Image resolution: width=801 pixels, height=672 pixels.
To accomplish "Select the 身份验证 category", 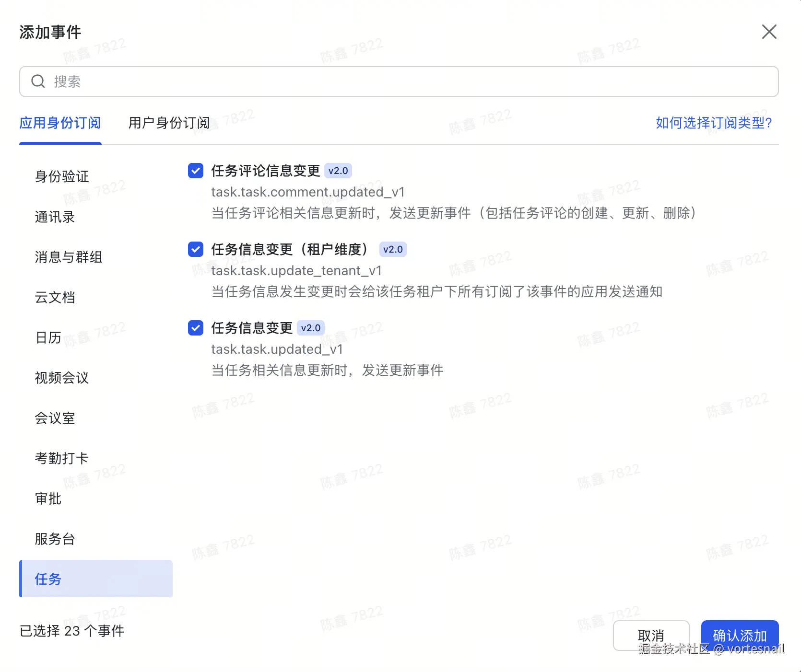I will (x=61, y=176).
